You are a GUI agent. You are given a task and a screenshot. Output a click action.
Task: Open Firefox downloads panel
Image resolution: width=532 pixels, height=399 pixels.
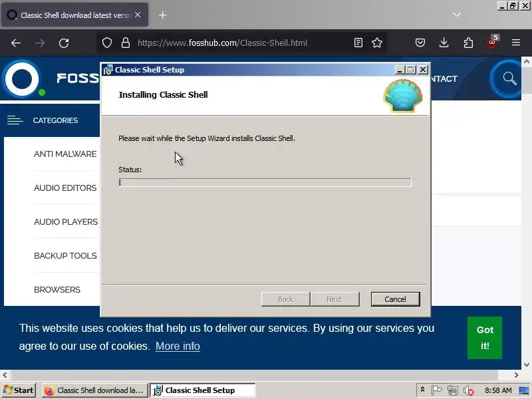(444, 43)
